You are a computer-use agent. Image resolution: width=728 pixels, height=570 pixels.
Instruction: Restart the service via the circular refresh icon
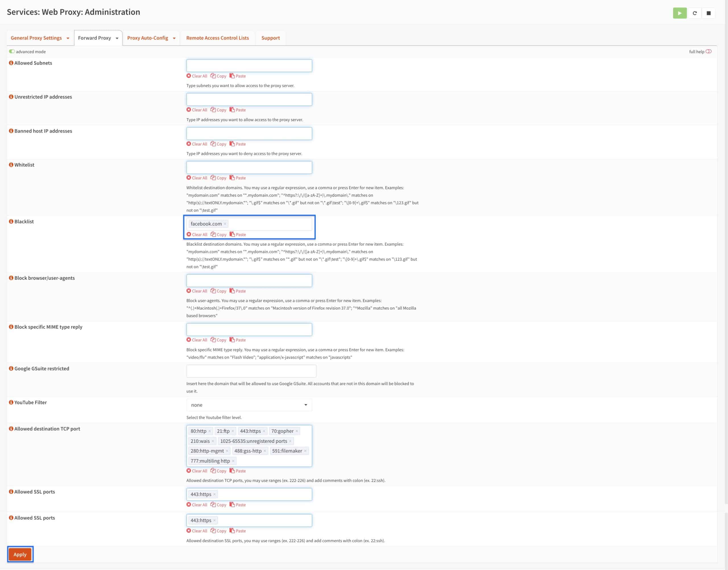[x=695, y=13]
